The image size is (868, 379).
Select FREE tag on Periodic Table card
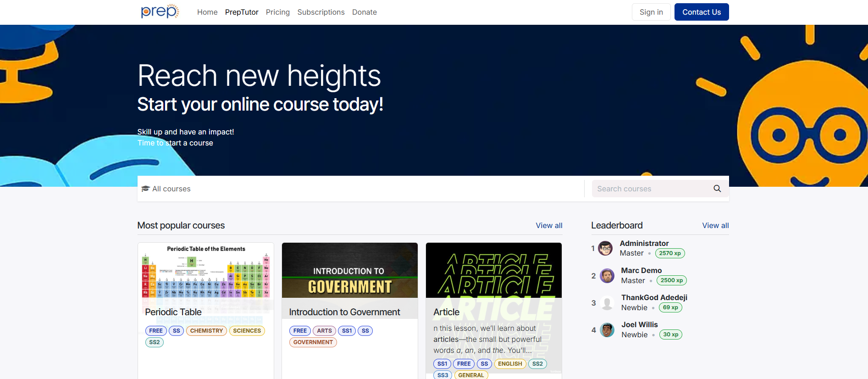coord(156,331)
